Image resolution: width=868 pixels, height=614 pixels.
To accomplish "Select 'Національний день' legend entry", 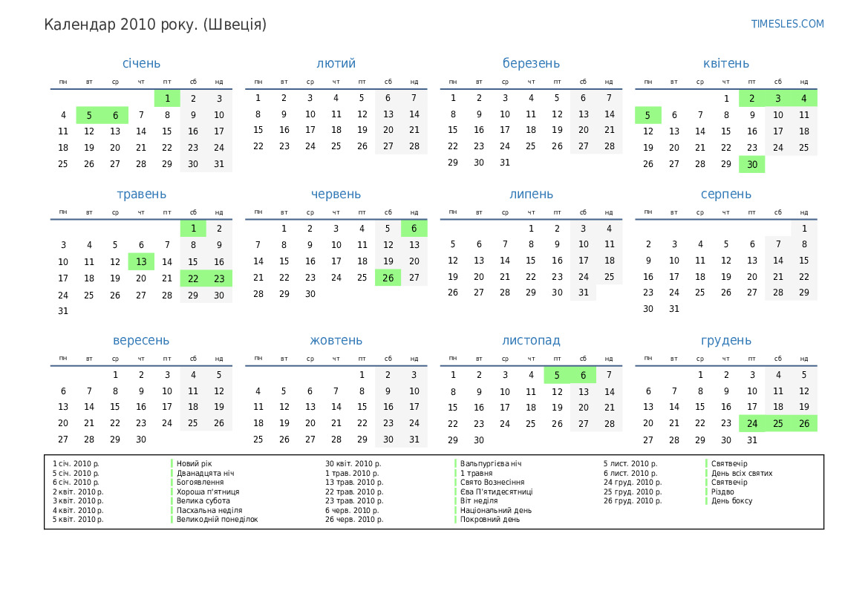I will pos(495,510).
